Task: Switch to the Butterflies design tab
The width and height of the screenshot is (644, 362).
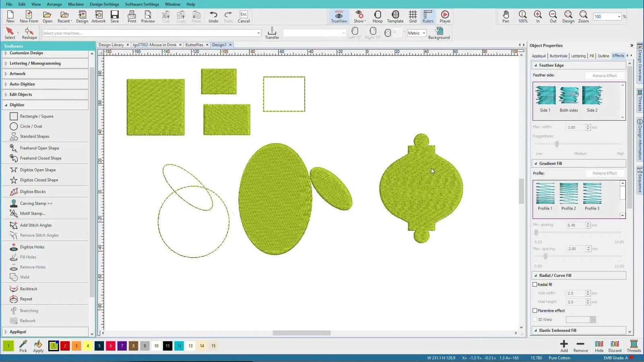Action: pos(194,45)
